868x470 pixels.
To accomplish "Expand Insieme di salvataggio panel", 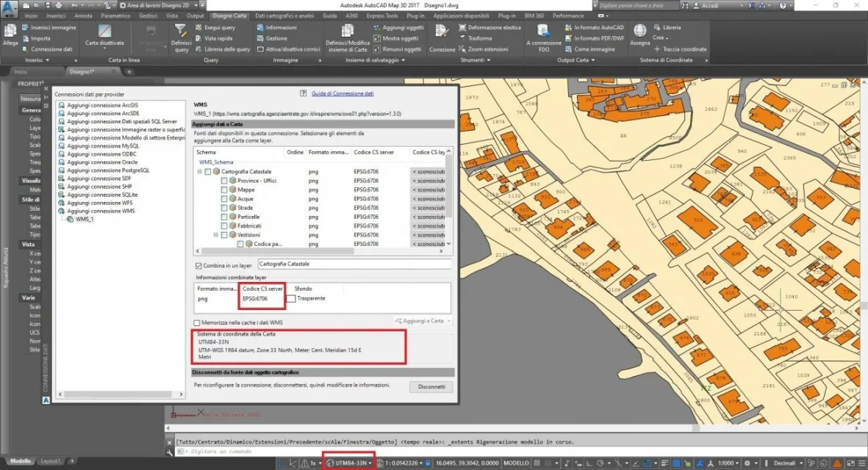I will (375, 59).
